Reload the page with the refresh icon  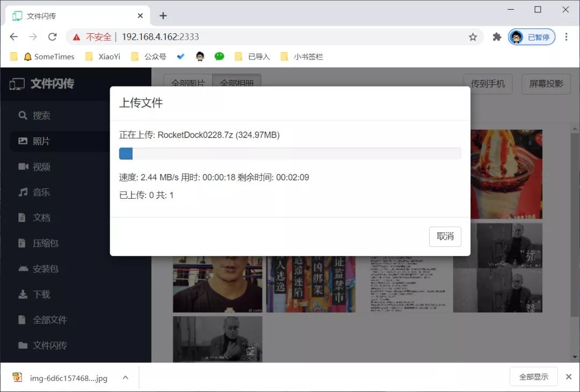52,37
